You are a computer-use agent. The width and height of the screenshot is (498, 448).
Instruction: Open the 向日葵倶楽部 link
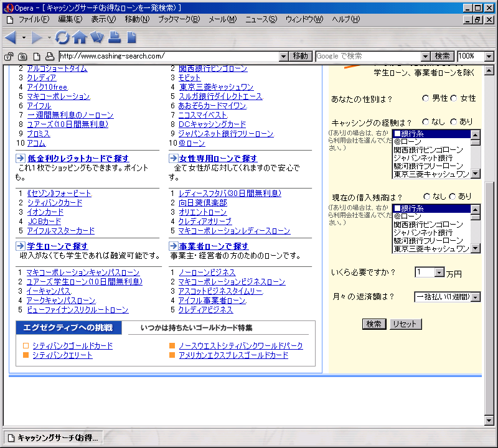[x=203, y=203]
